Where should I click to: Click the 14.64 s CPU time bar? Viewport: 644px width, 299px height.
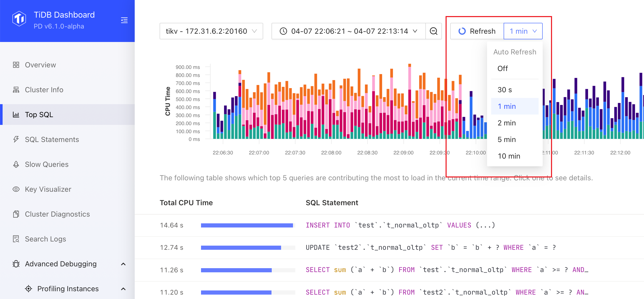click(x=247, y=225)
